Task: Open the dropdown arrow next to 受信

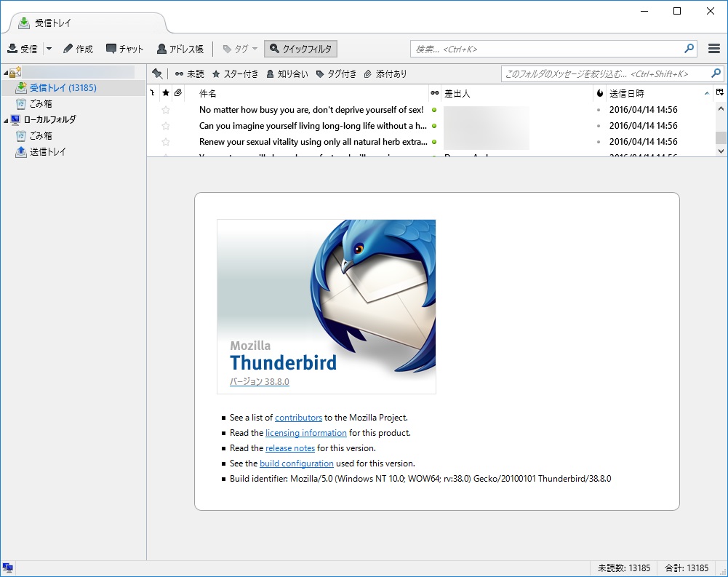Action: [x=49, y=49]
